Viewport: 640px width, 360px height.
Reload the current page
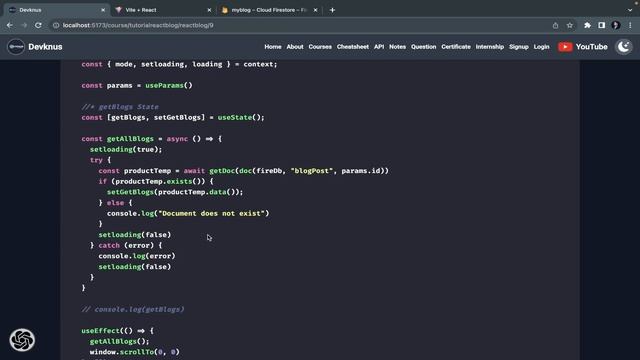click(x=38, y=25)
